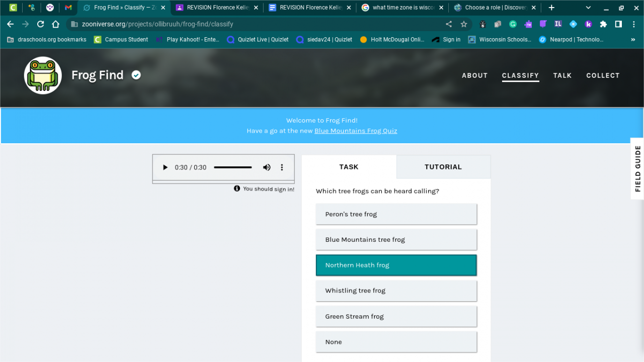This screenshot has width=644, height=362.
Task: Switch to the Google Docs REVISION tab
Action: click(310, 8)
